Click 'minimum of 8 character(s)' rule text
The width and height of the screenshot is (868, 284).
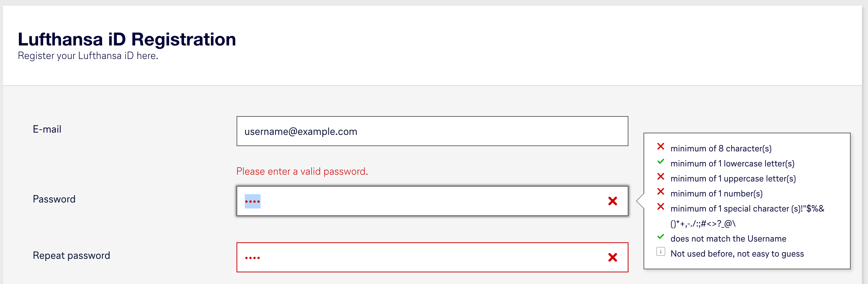point(721,148)
